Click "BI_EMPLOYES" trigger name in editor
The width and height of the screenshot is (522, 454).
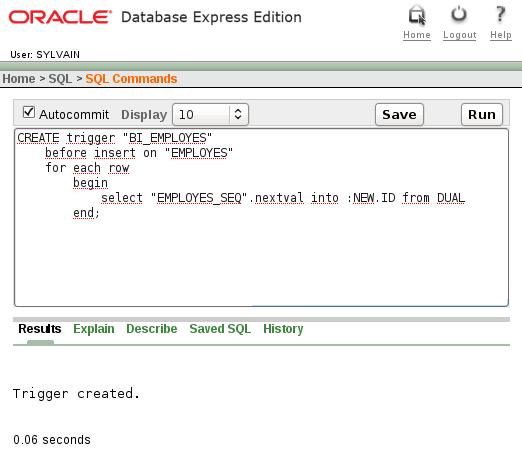pyautogui.click(x=167, y=138)
